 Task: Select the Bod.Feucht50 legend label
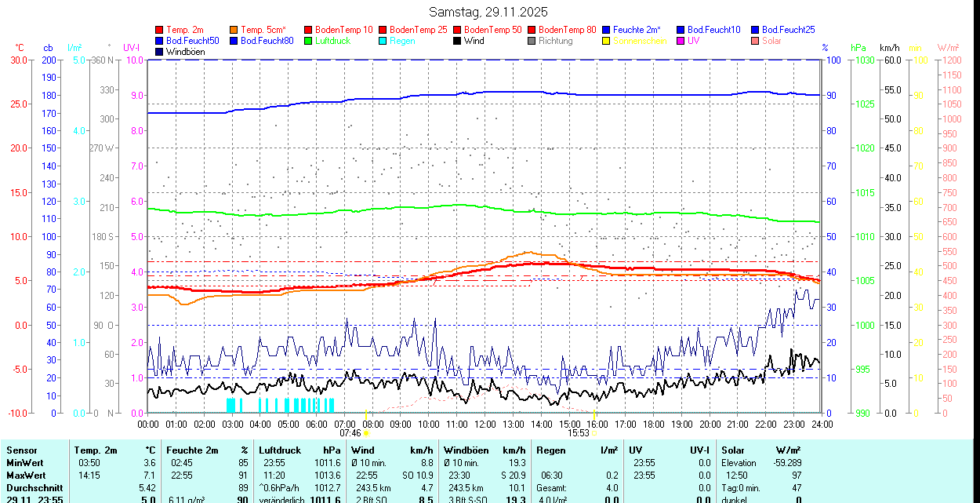tap(193, 41)
